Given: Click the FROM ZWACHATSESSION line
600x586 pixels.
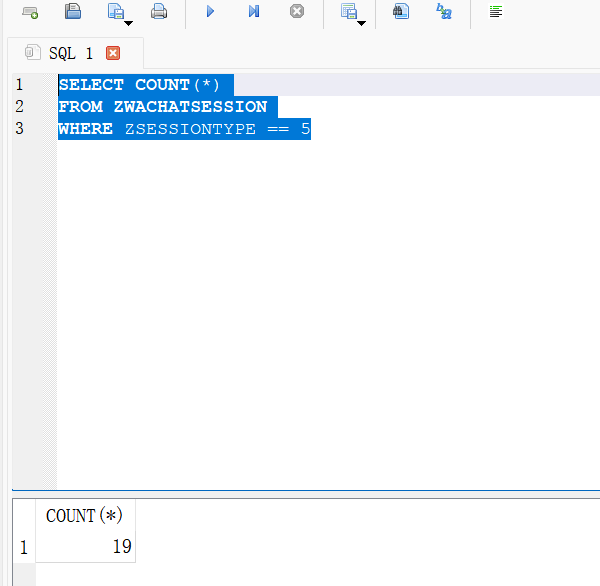Looking at the screenshot, I should (163, 107).
